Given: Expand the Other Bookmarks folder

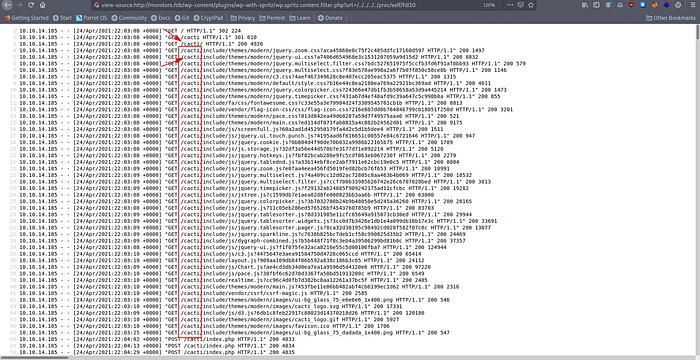Looking at the screenshot, I should point(671,18).
